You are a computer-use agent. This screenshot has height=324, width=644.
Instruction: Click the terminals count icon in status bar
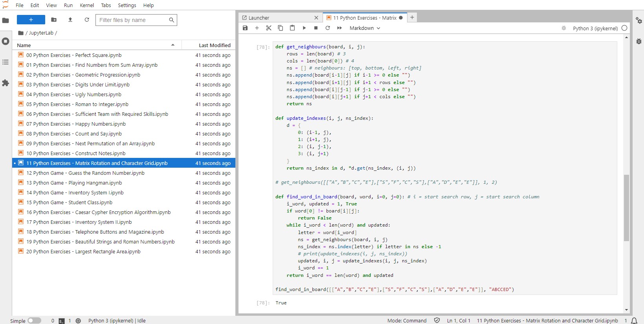click(62, 320)
